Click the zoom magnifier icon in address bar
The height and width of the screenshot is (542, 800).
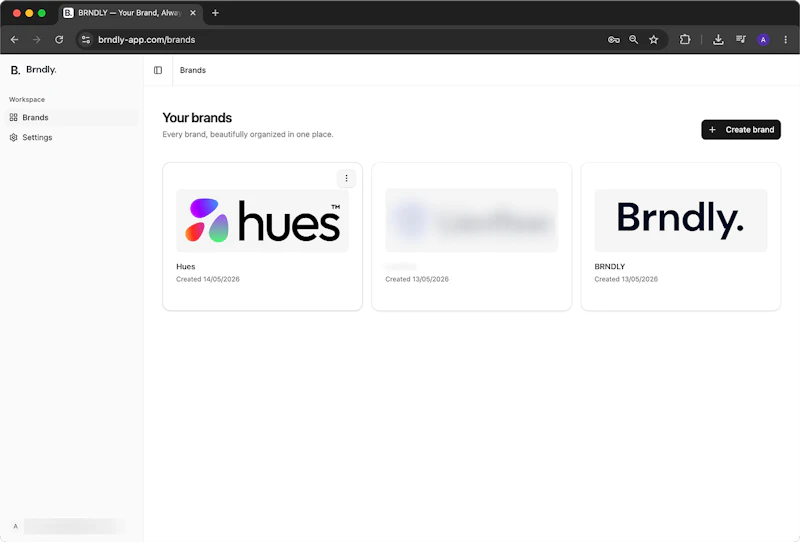(x=633, y=39)
